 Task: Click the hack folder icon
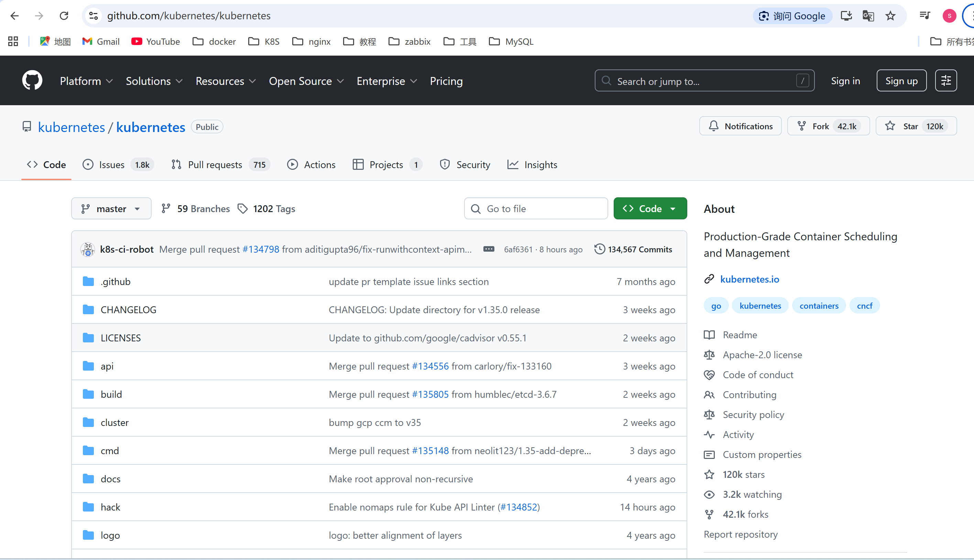(x=88, y=507)
